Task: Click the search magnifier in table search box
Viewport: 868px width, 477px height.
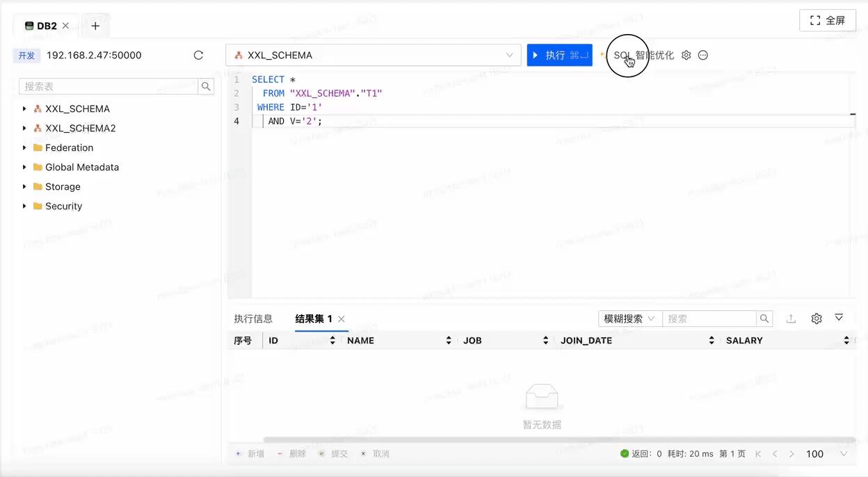Action: pyautogui.click(x=206, y=86)
